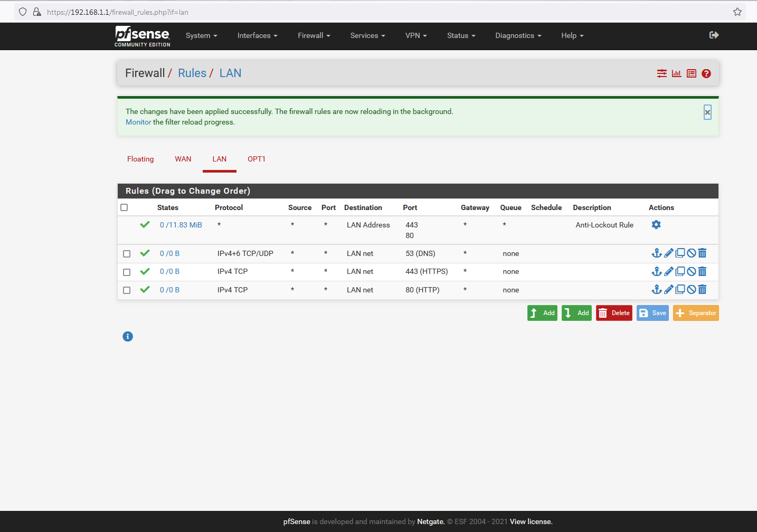
Task: Click the Anti-Lockout Rule description text
Action: pyautogui.click(x=604, y=225)
